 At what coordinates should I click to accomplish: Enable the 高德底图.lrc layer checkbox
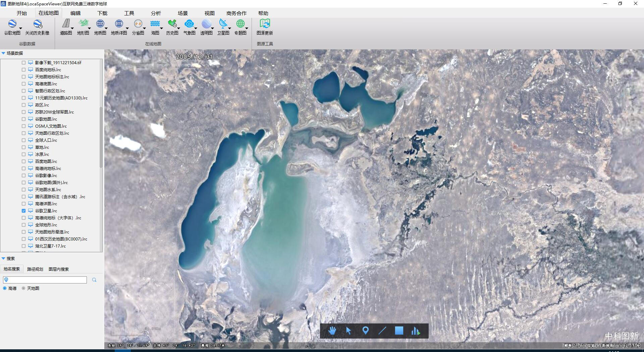23,84
